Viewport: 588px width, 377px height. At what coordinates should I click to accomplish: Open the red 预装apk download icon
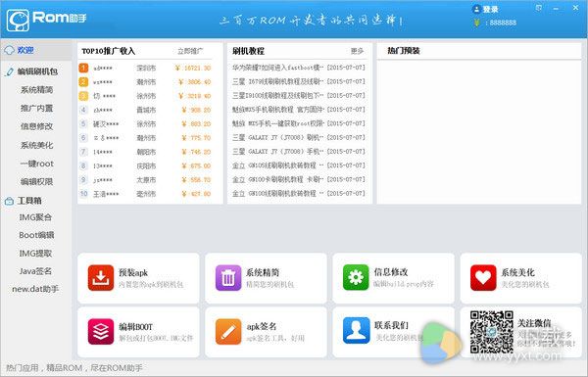[x=101, y=278]
